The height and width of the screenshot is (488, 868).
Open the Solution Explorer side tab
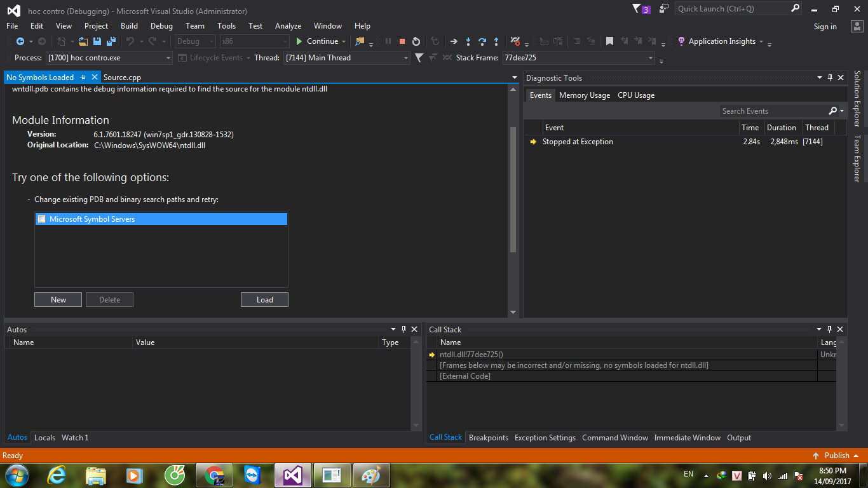[857, 98]
